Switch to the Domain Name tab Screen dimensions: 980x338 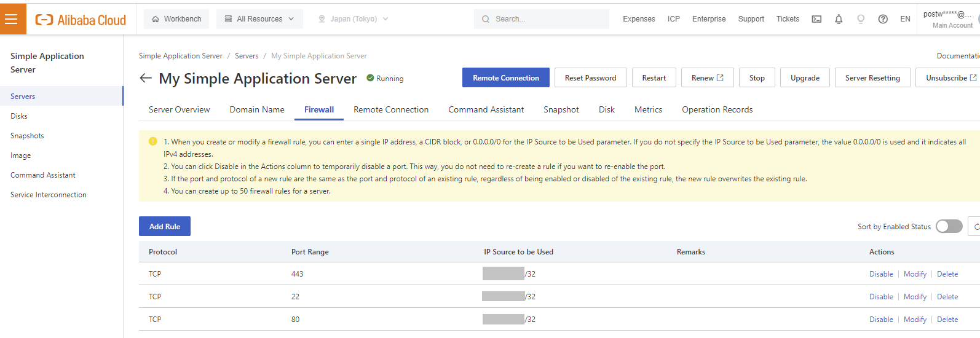pyautogui.click(x=257, y=109)
